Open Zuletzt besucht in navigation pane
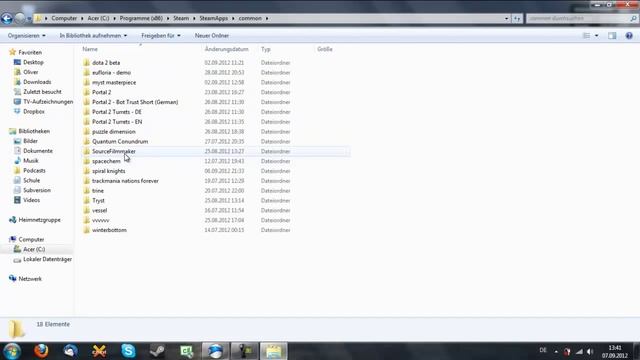Screen dimensions: 640x360 tap(42, 92)
